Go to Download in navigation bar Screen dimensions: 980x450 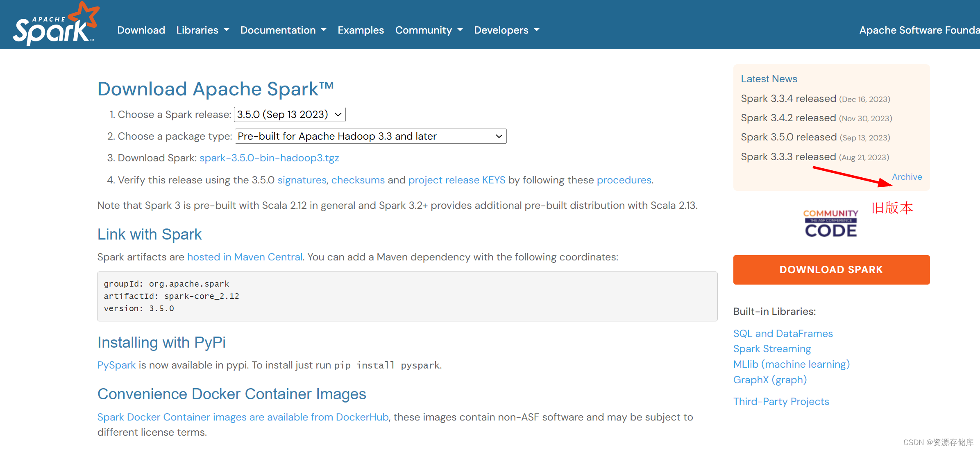[141, 30]
